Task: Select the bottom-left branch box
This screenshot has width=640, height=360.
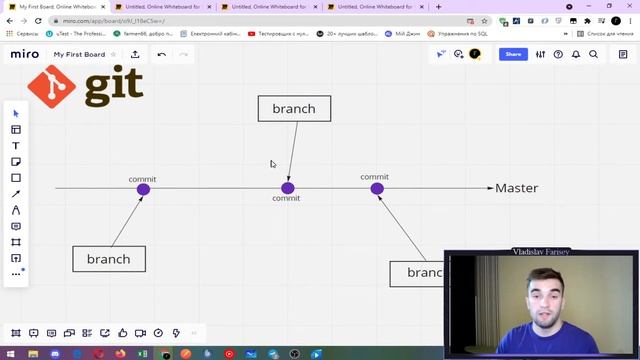Action: coord(109,259)
